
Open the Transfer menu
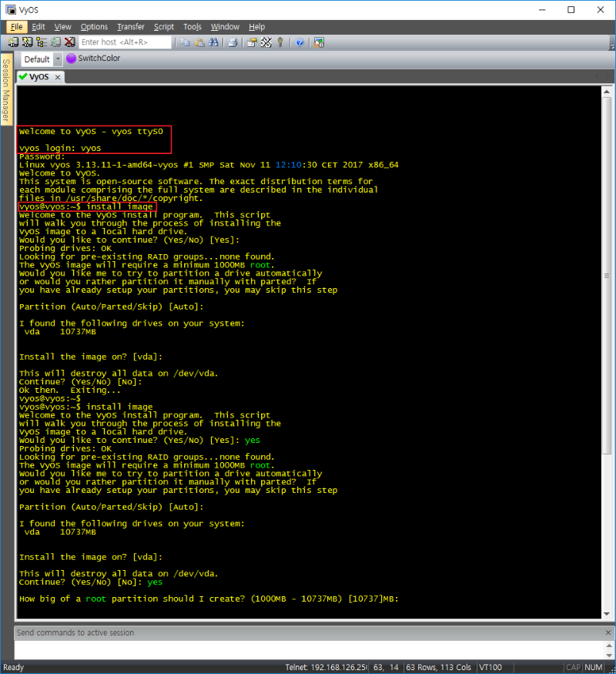(130, 27)
